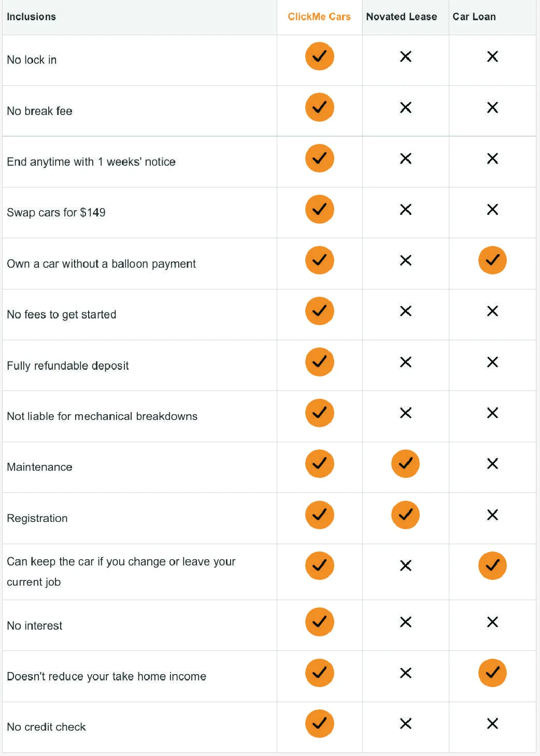This screenshot has height=756, width=540.
Task: Click the Car Loan checkmark for take home income
Action: [x=492, y=673]
